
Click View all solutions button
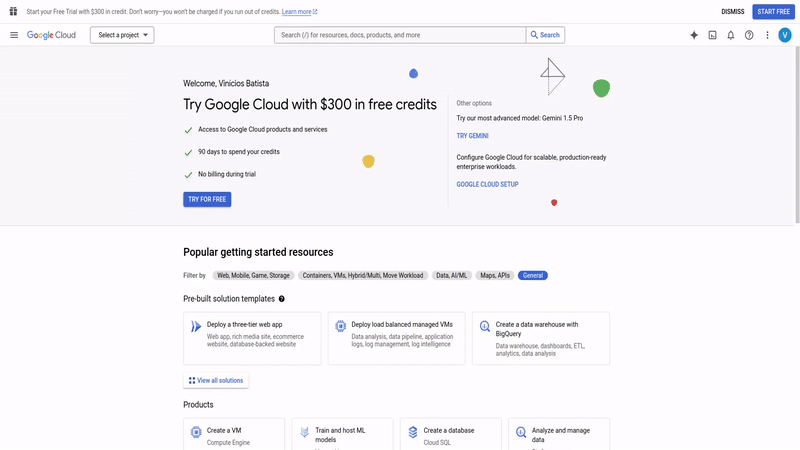click(216, 381)
